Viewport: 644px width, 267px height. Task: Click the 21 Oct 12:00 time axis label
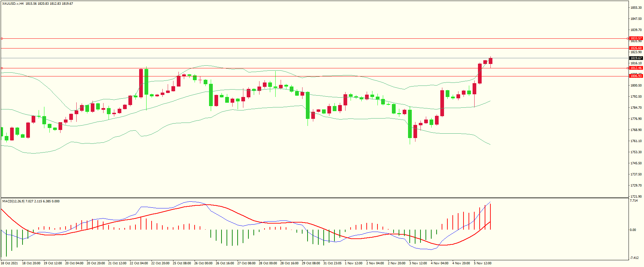pos(117,263)
